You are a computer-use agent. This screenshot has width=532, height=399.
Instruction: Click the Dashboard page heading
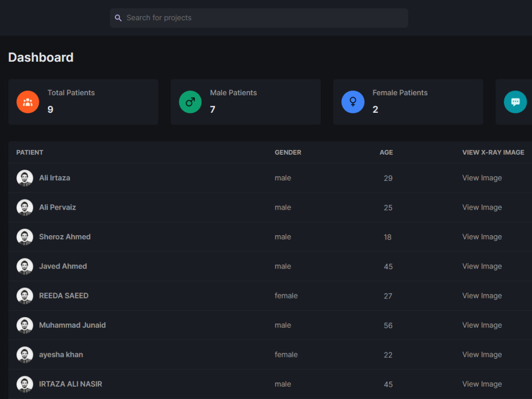[41, 57]
